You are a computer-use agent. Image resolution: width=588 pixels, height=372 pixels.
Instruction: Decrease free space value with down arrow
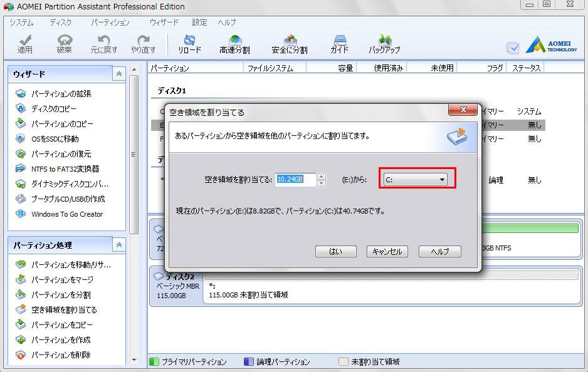[x=321, y=183]
